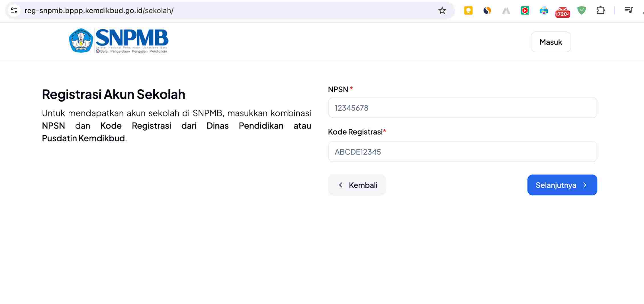
Task: Click the SNPMB logo
Action: (118, 41)
